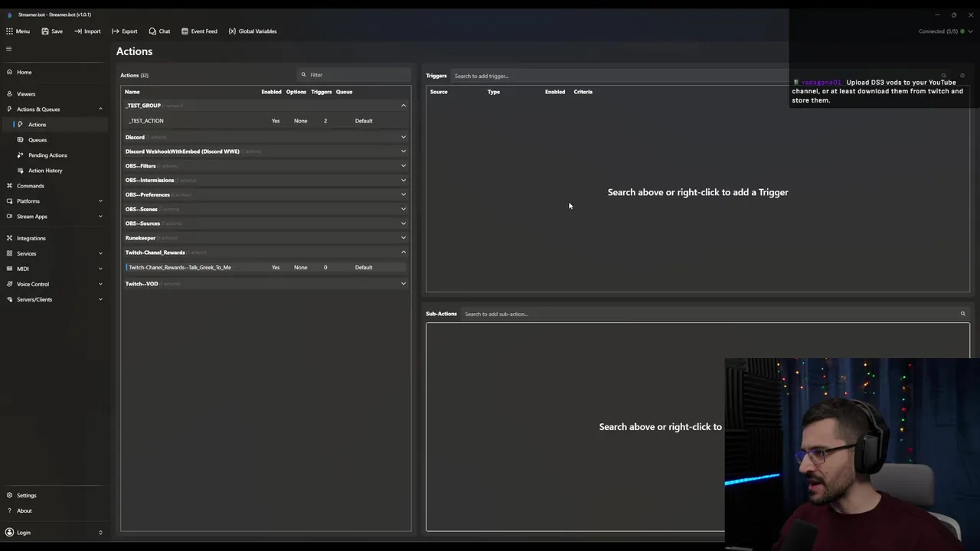Expand the OBS--Intermissions group
The image size is (980, 551).
403,181
